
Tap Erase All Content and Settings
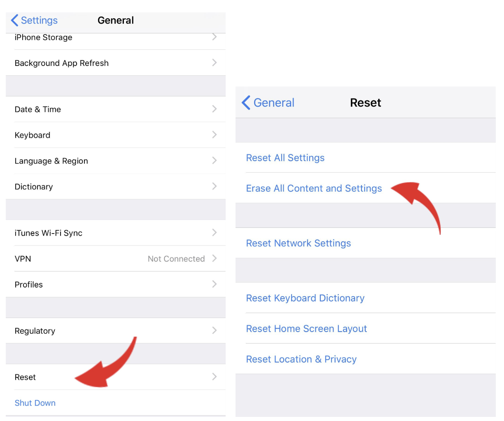(x=314, y=188)
